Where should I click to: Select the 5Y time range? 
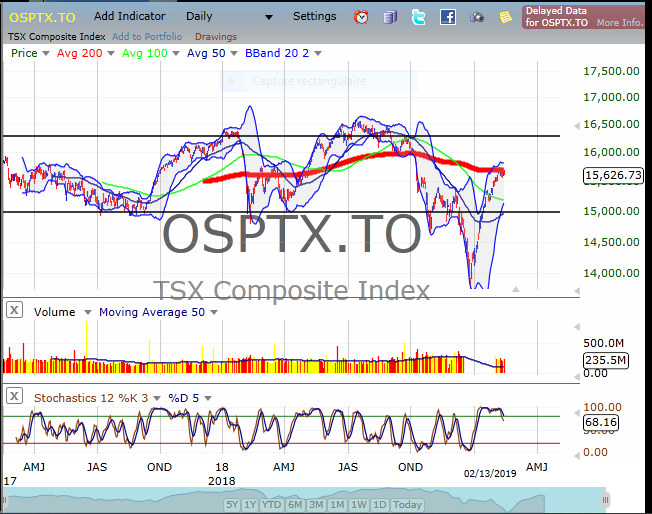[232, 505]
